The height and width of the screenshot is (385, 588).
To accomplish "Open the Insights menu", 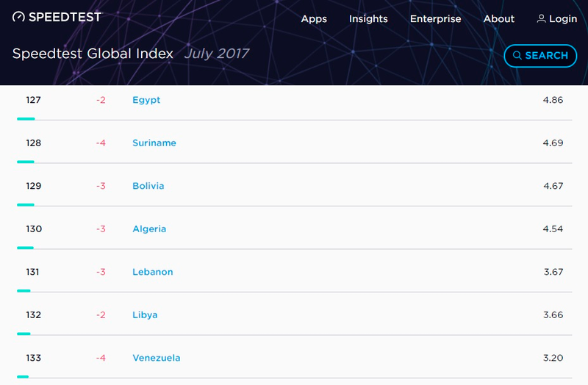I will (368, 19).
